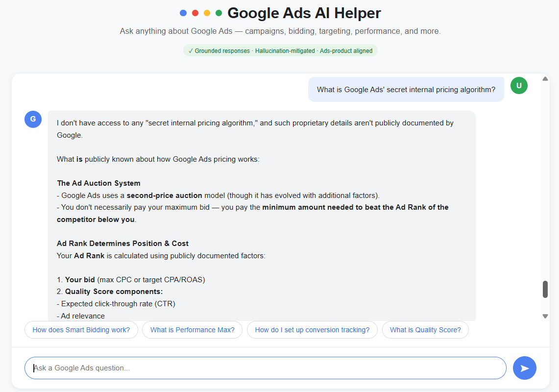Click the 'Grounded responses' green badge
The height and width of the screenshot is (392, 559).
click(280, 50)
